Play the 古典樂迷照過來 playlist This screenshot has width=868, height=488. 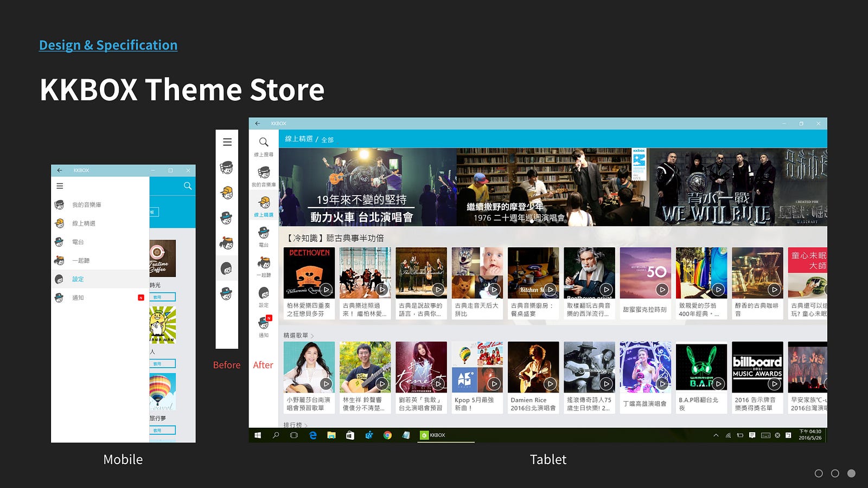click(382, 290)
